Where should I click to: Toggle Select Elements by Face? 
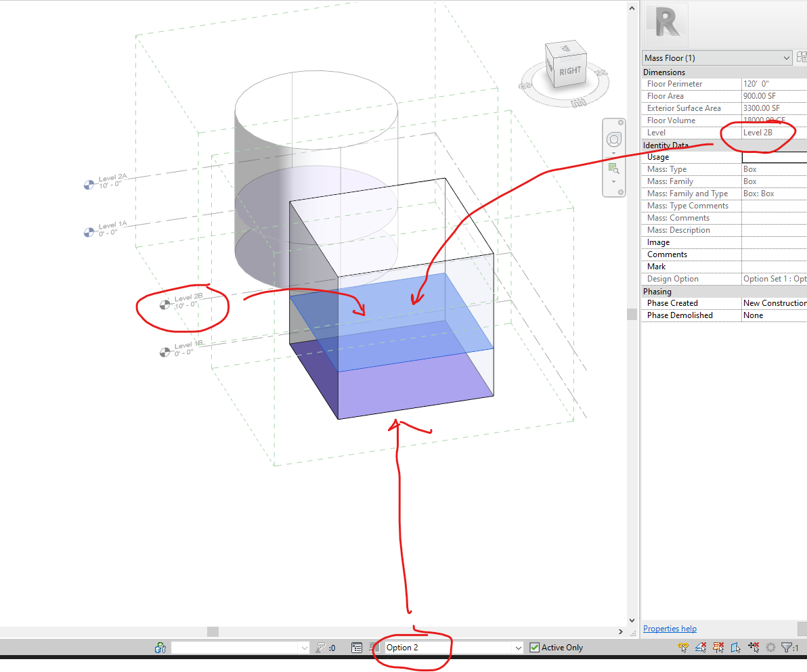(736, 648)
